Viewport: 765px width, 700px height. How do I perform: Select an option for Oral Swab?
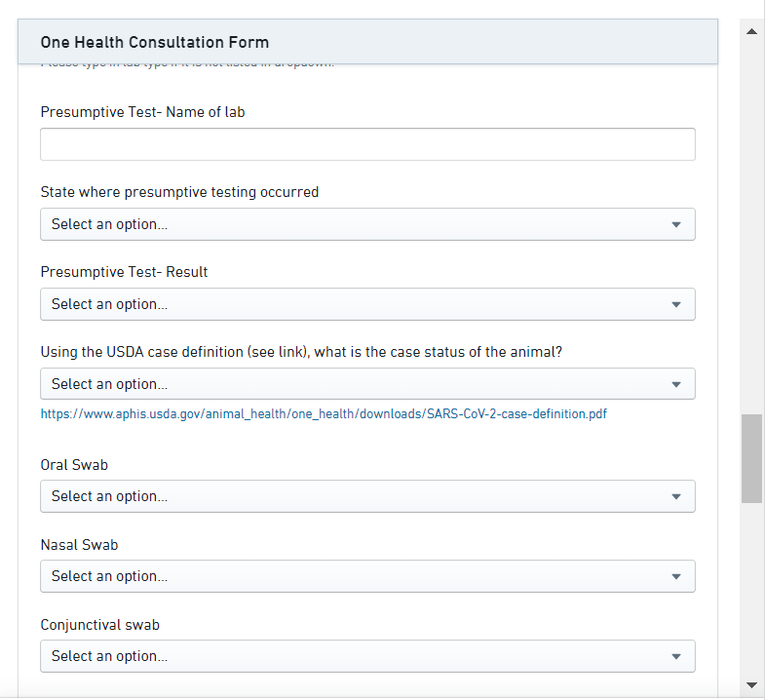coord(367,496)
